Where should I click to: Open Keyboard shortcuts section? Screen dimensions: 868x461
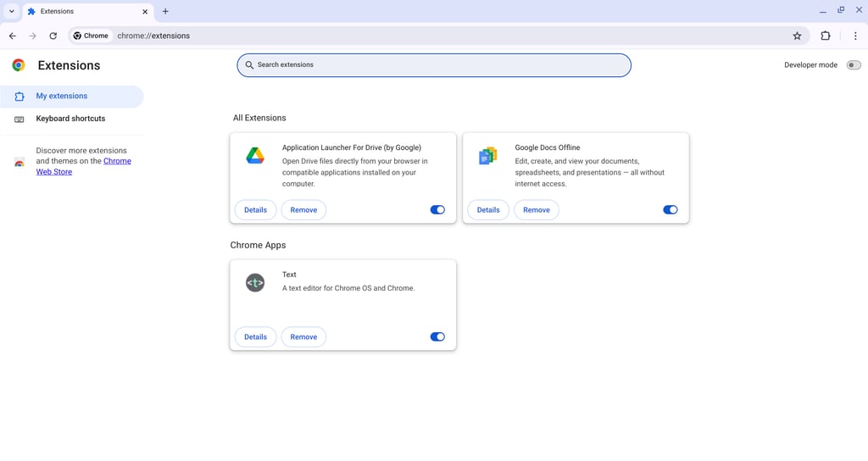pyautogui.click(x=72, y=119)
